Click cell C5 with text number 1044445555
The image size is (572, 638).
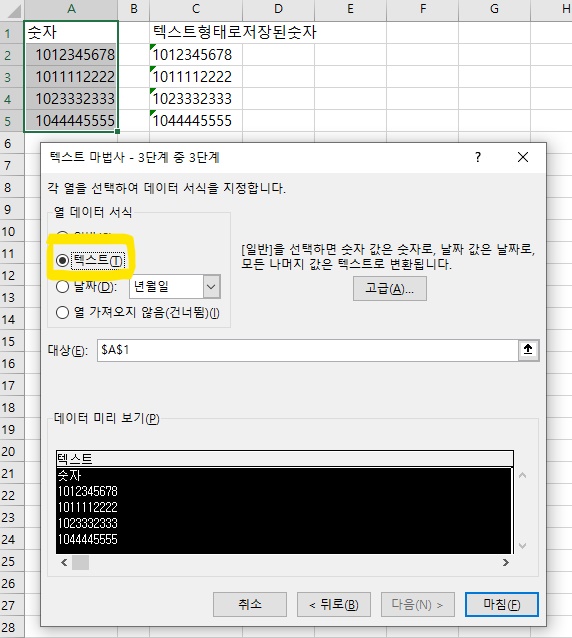point(196,120)
